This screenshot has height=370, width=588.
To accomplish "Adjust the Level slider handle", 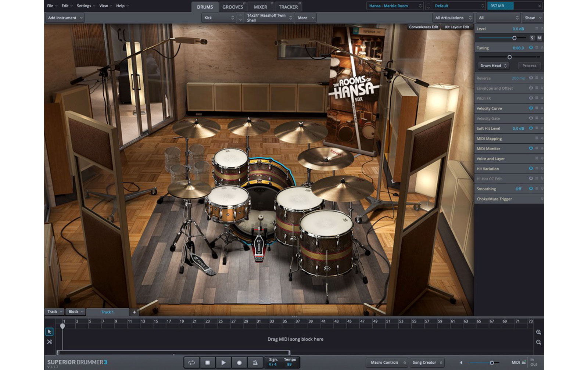I will coord(514,38).
